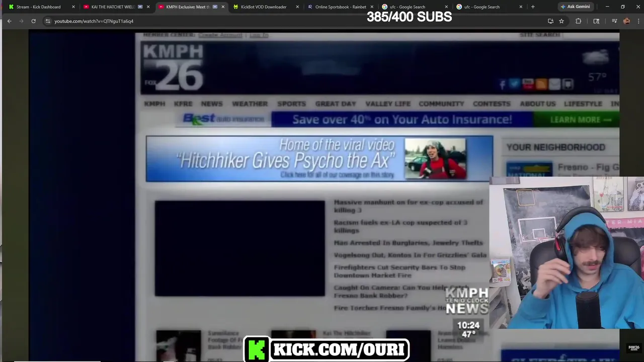Close the KMPH Exclusive tab
Screen dimensions: 644x362
pyautogui.click(x=223, y=7)
